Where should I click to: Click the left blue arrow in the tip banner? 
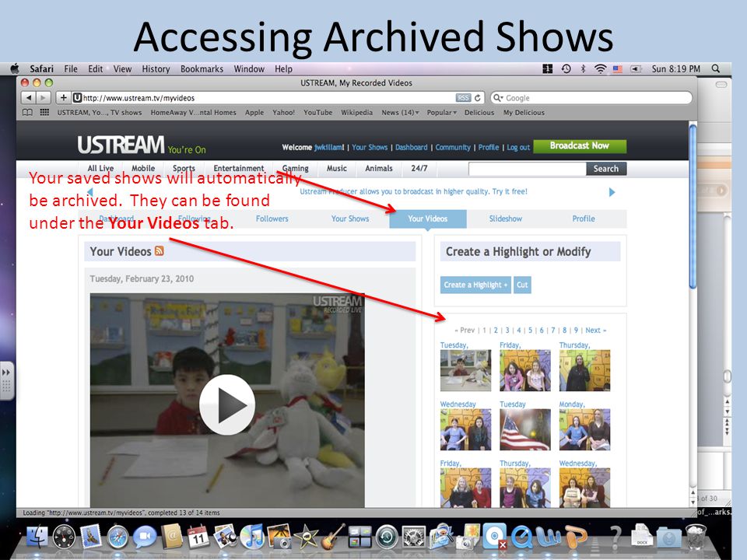tap(90, 192)
